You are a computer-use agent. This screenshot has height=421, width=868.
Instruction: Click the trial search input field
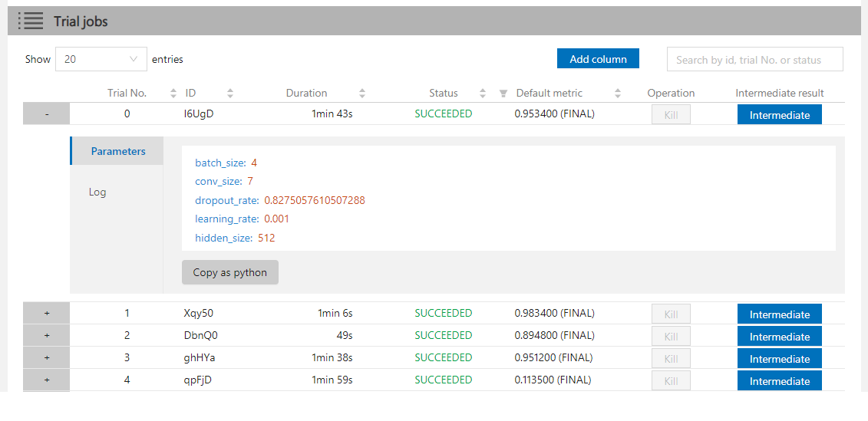coord(754,60)
